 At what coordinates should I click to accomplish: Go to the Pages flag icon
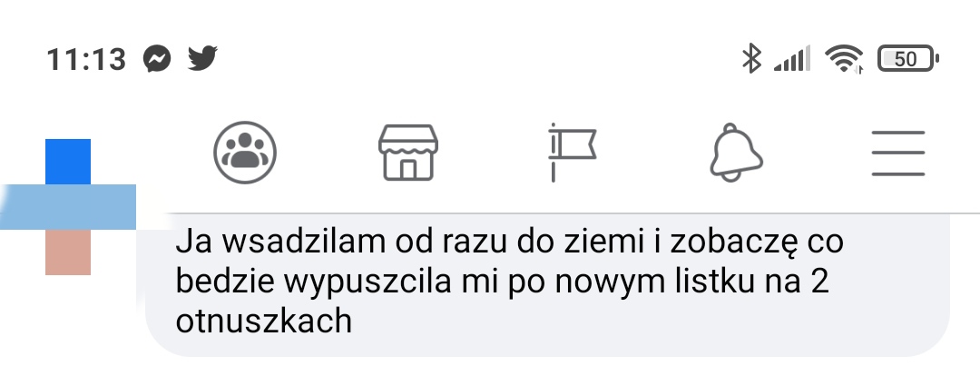click(572, 153)
